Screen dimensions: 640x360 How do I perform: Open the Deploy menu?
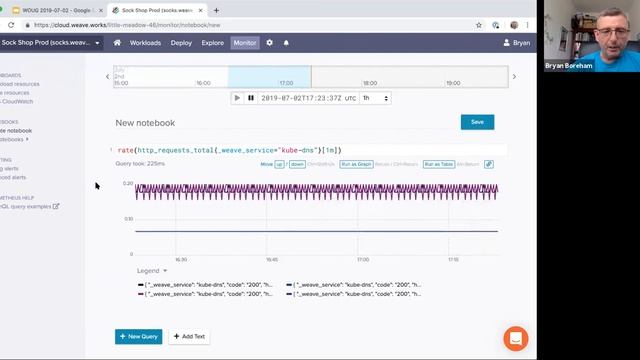click(x=181, y=43)
